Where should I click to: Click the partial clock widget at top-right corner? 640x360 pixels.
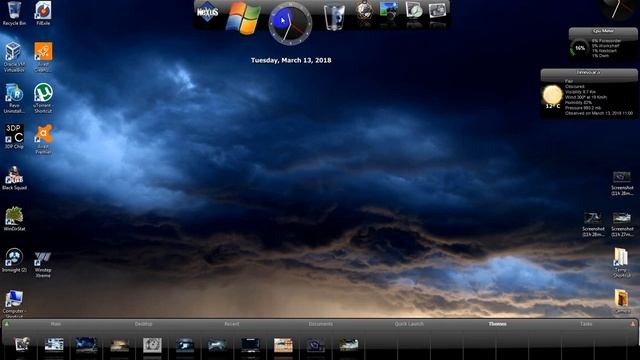click(618, 10)
